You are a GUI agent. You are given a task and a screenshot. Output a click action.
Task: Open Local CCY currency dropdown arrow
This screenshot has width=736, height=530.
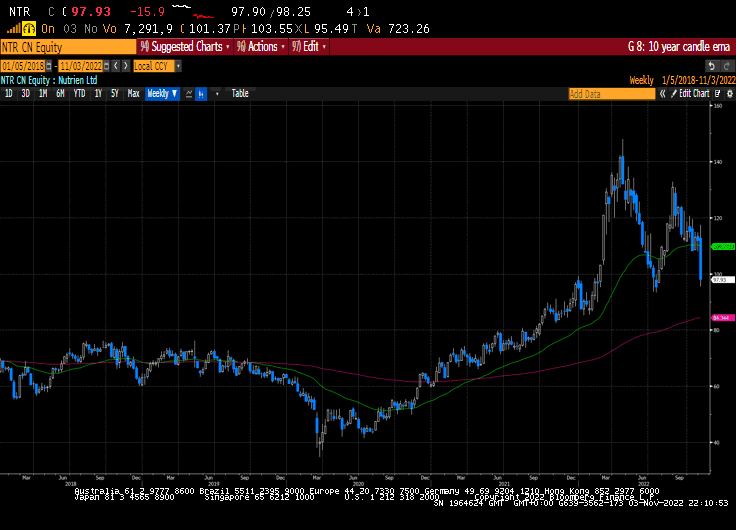click(x=178, y=66)
